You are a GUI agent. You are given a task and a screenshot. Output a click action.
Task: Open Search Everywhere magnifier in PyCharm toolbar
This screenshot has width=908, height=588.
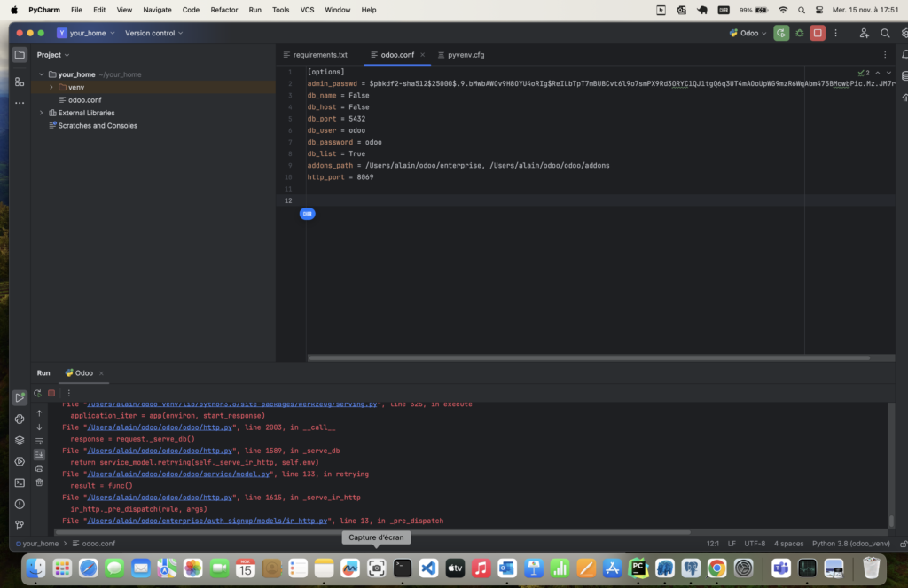click(x=885, y=33)
